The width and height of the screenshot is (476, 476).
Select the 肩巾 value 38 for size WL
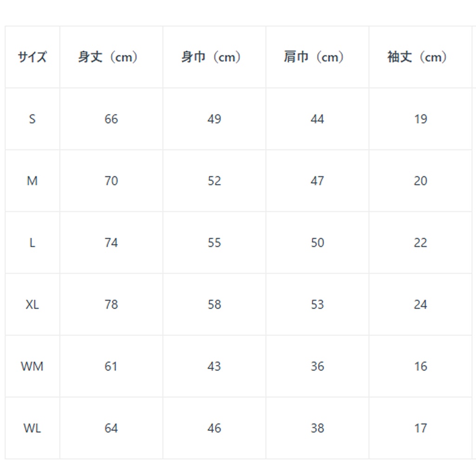[x=317, y=428]
